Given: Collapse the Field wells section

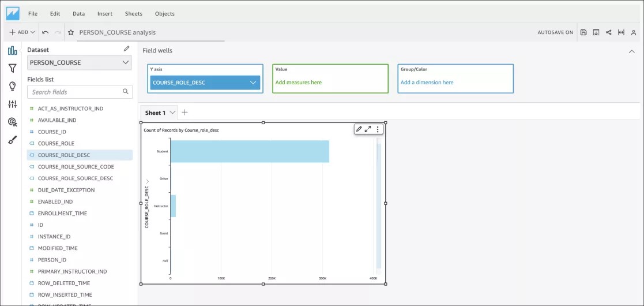Looking at the screenshot, I should click(631, 51).
